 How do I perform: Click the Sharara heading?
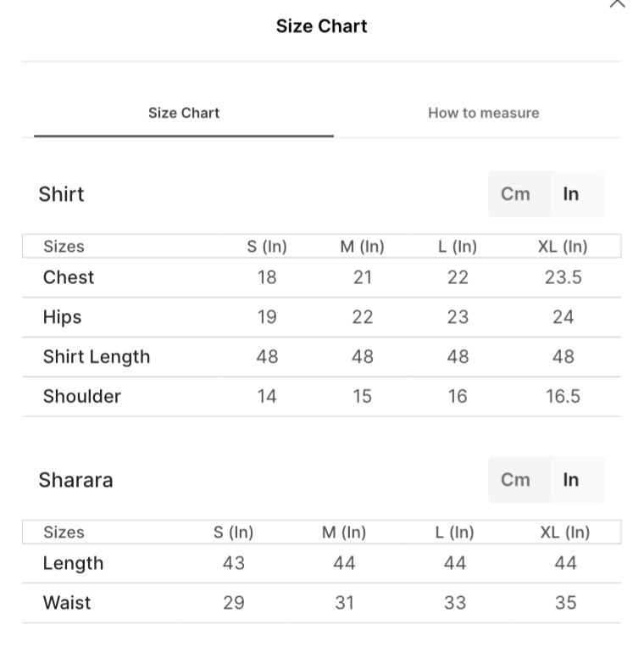(x=75, y=480)
